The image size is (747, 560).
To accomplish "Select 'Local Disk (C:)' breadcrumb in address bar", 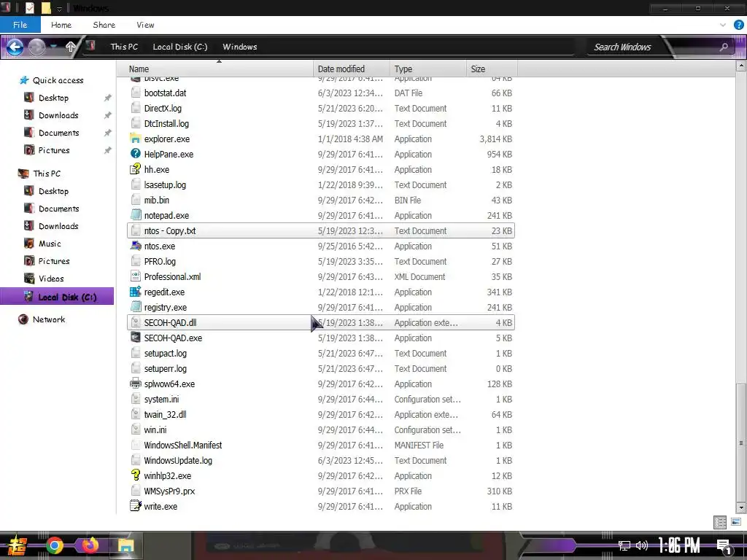I will click(180, 47).
